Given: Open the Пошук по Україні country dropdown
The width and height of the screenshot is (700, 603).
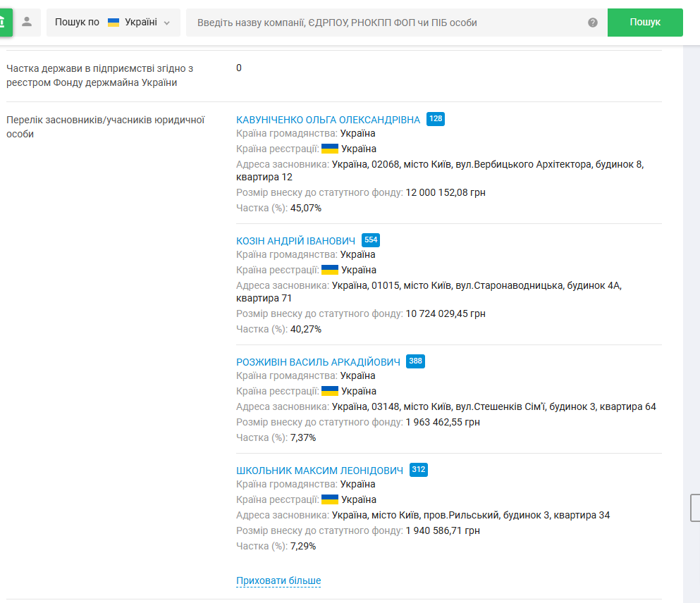Looking at the screenshot, I should (113, 23).
